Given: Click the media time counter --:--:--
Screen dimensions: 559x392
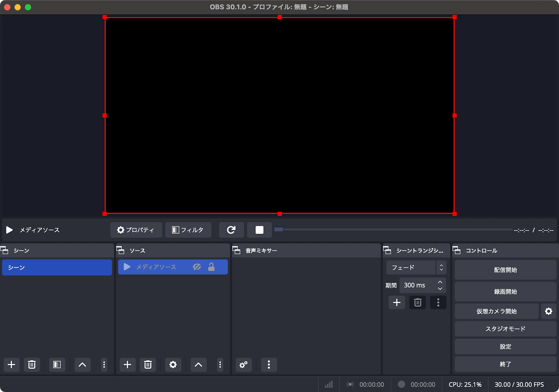Looking at the screenshot, I should [x=534, y=230].
